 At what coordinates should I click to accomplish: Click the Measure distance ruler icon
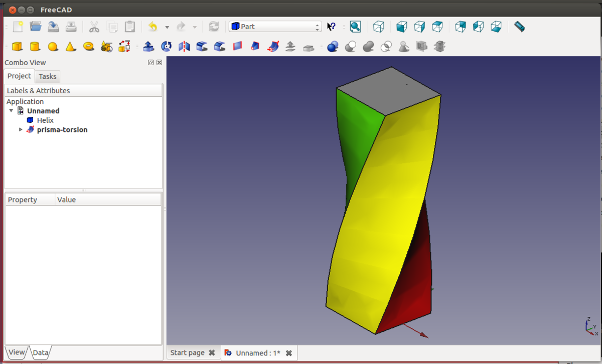(519, 27)
